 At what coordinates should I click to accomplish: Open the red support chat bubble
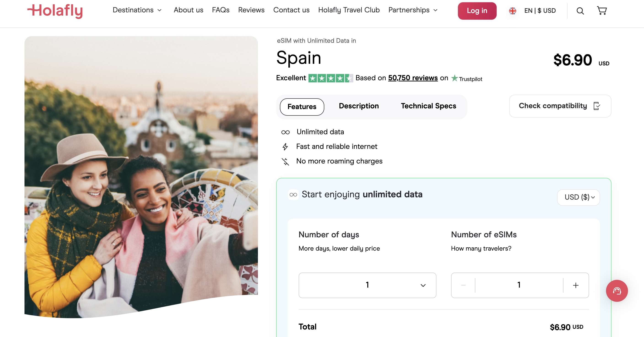click(x=617, y=291)
